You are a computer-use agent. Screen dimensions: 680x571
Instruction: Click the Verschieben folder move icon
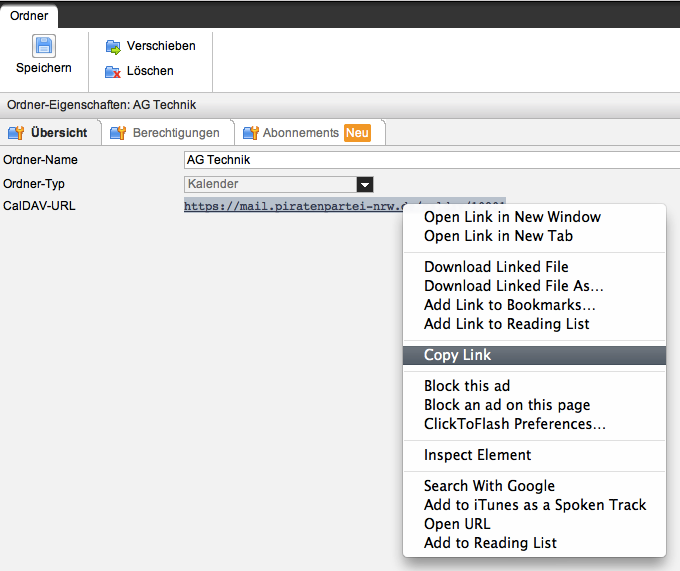pos(113,46)
